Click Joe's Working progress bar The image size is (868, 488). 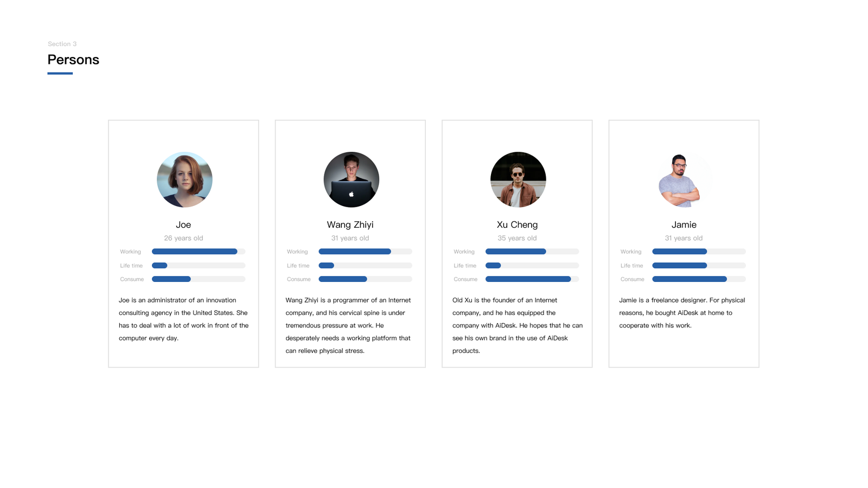tap(199, 252)
